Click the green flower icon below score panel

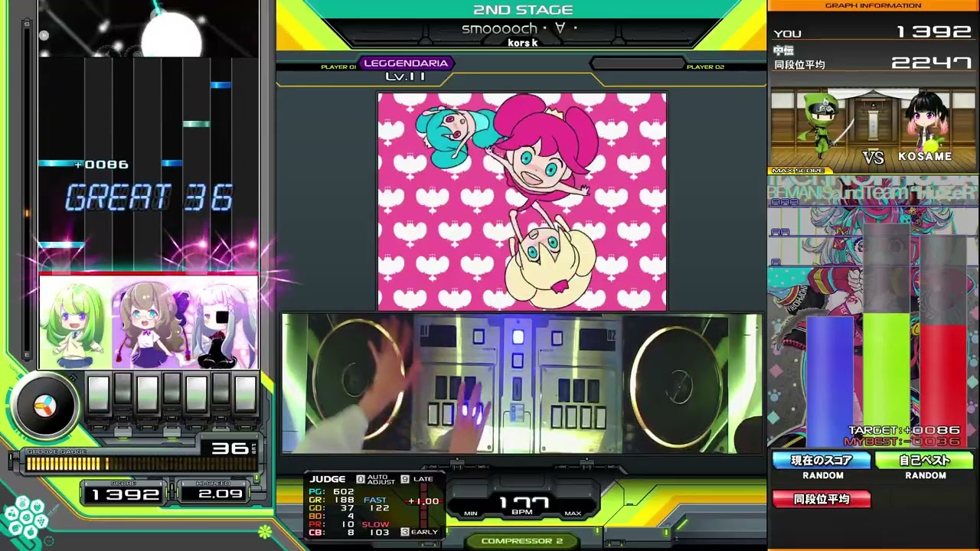[x=265, y=531]
